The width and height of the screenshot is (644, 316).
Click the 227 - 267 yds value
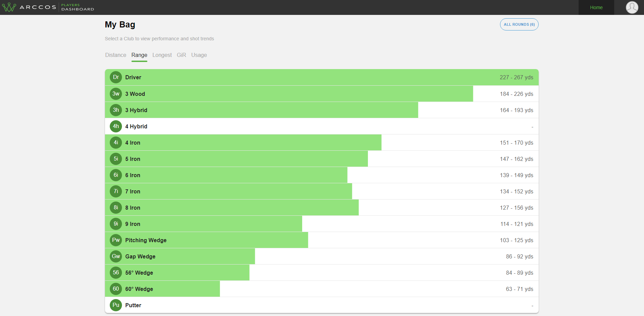tap(516, 77)
